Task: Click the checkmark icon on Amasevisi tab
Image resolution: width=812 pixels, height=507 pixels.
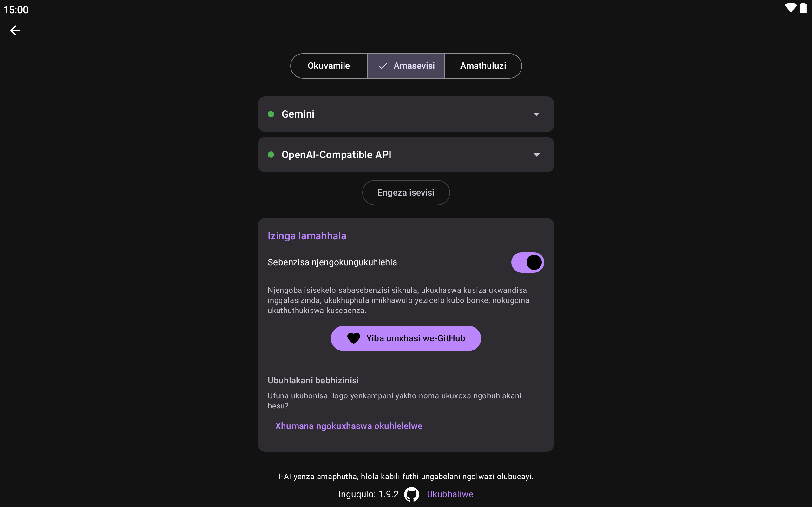Action: pos(383,66)
